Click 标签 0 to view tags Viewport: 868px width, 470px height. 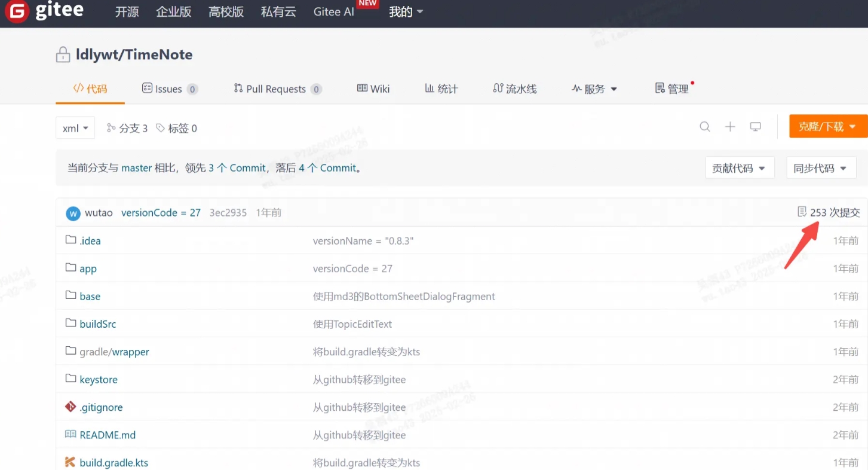182,128
